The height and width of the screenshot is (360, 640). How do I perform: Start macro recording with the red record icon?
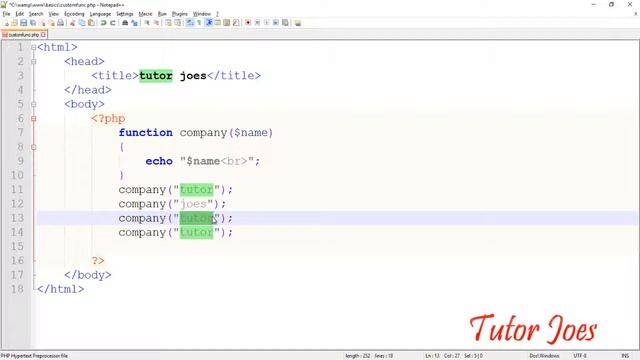pyautogui.click(x=248, y=23)
